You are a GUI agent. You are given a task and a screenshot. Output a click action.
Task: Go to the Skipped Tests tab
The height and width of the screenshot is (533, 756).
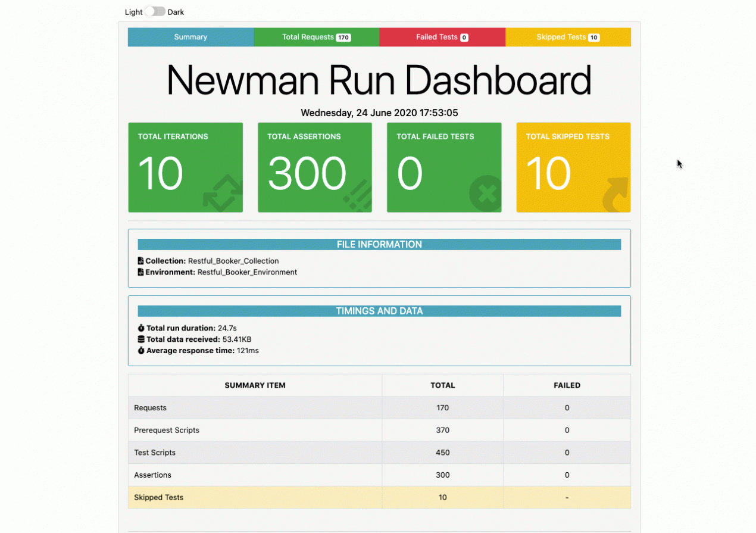click(568, 37)
